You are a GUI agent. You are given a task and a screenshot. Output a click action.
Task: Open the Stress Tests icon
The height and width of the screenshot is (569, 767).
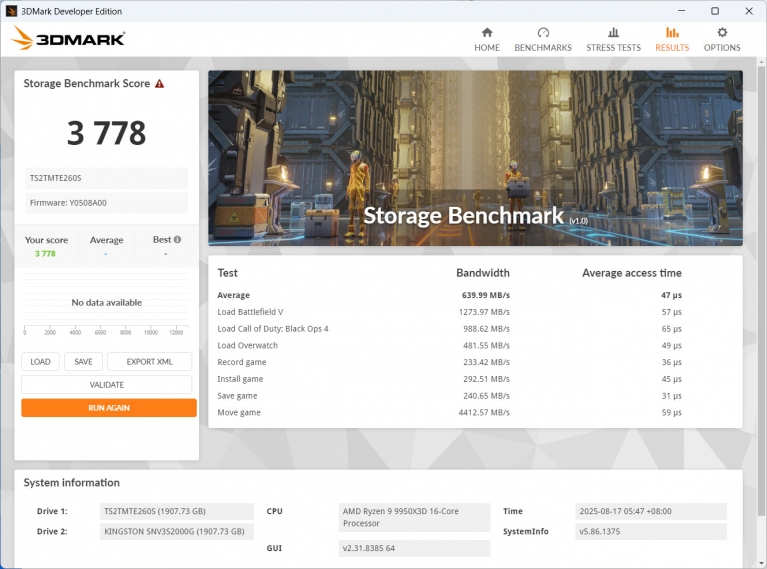point(613,32)
